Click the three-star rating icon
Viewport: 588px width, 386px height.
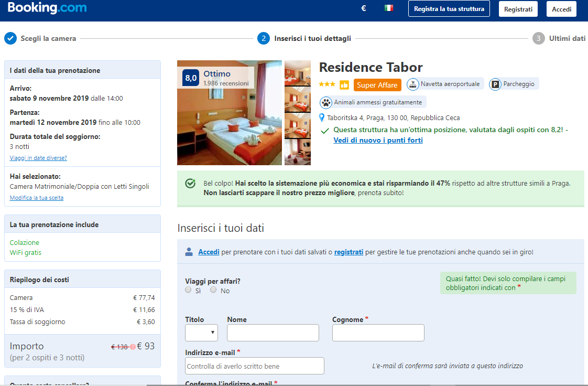(x=327, y=84)
